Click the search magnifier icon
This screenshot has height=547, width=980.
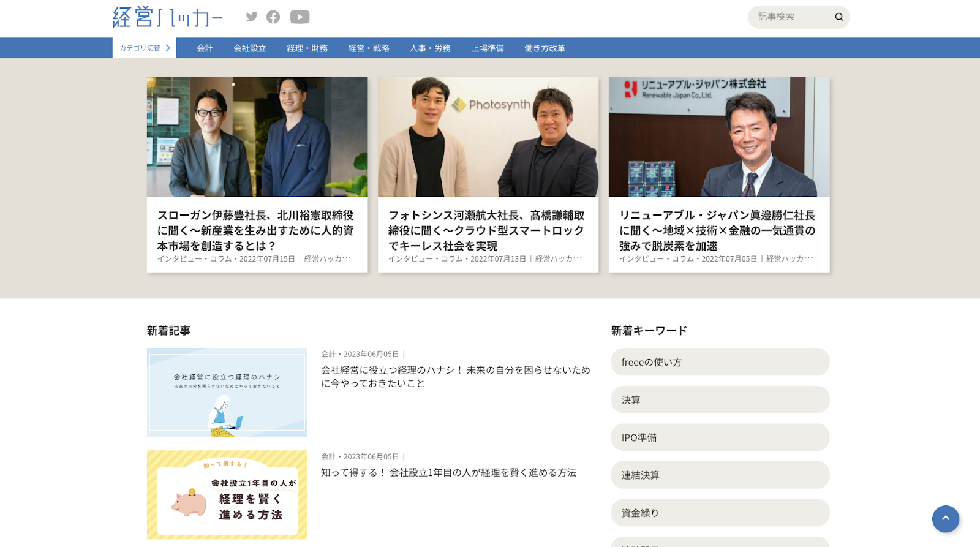[839, 17]
